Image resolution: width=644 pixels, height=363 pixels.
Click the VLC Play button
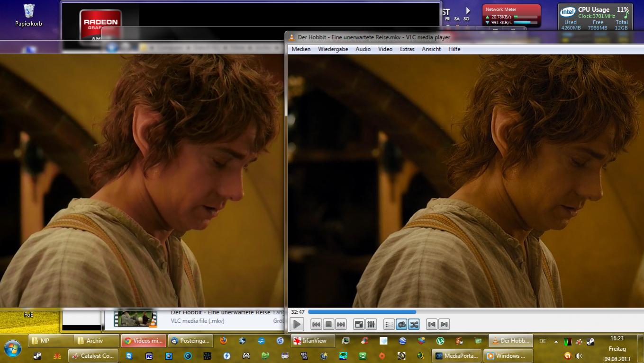coord(297,324)
